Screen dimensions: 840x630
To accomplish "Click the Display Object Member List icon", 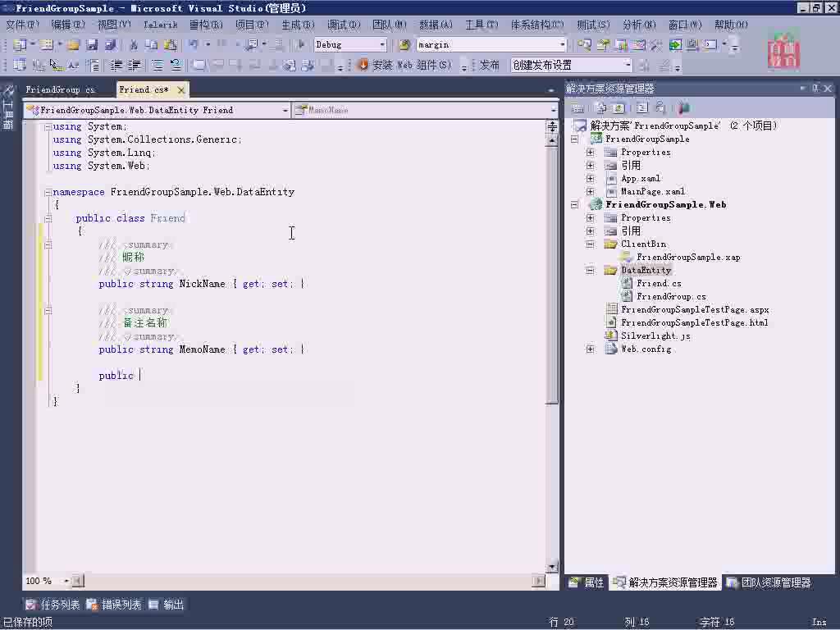I will click(20, 66).
